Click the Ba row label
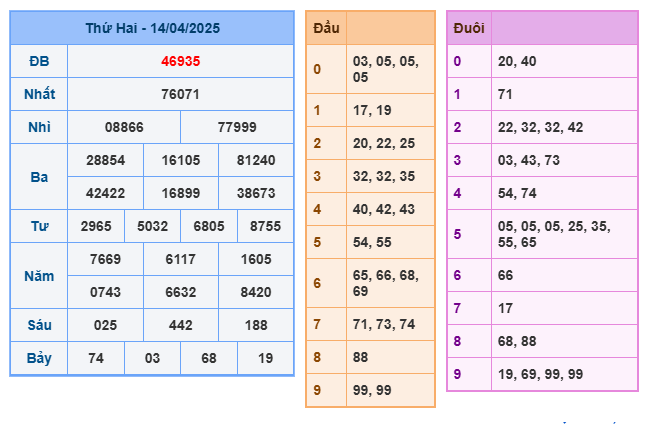645x424 pixels. point(39,177)
